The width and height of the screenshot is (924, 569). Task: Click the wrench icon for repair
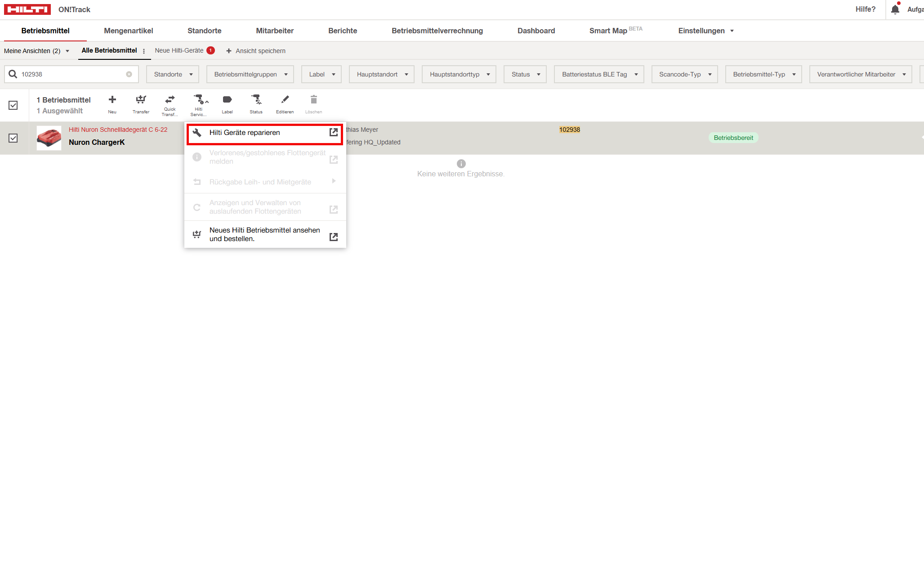(197, 132)
